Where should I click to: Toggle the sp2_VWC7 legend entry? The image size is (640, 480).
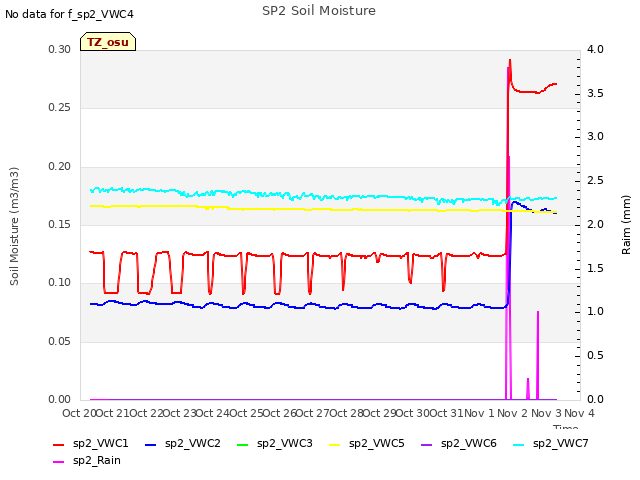pos(551,443)
